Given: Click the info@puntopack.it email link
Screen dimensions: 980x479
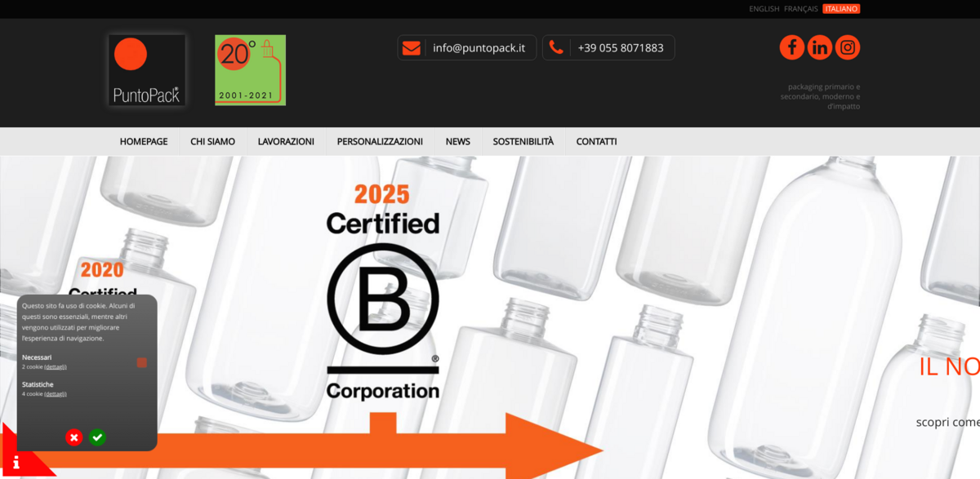Looking at the screenshot, I should point(479,47).
